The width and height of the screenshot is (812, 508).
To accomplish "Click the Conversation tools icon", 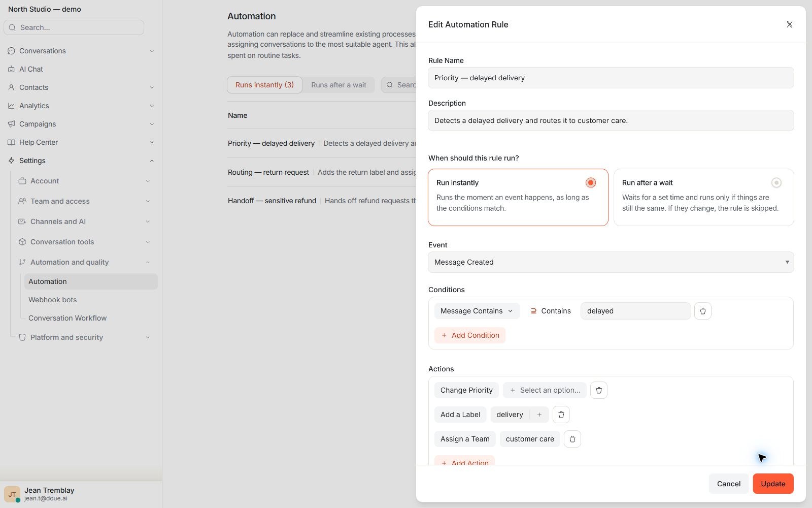I will pyautogui.click(x=22, y=242).
